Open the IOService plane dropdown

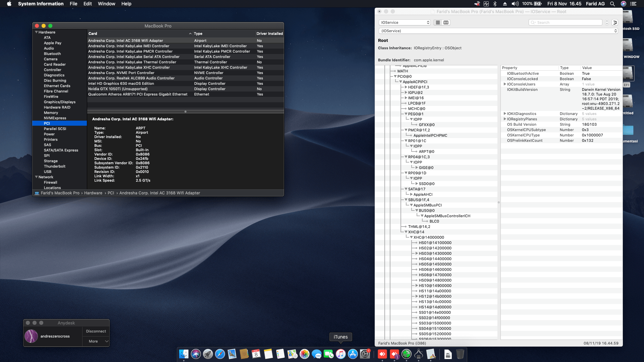tap(404, 22)
